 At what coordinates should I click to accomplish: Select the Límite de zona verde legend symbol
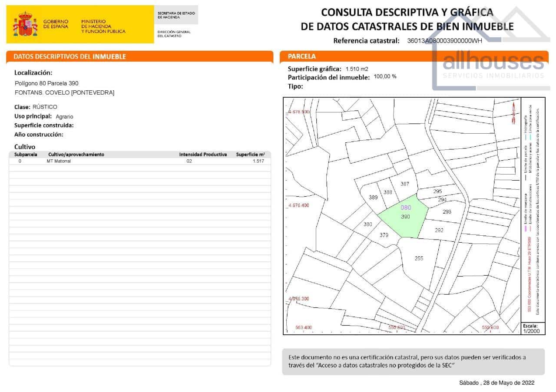tap(530, 136)
